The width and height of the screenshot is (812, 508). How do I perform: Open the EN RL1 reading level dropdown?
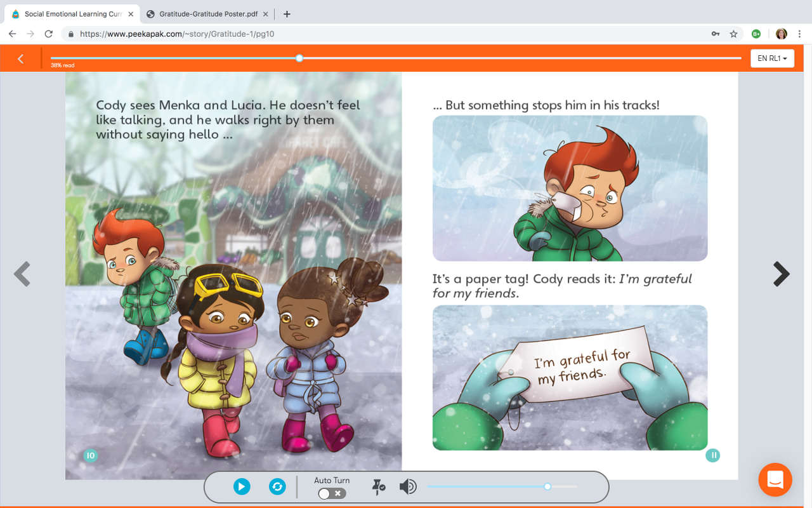pos(772,58)
